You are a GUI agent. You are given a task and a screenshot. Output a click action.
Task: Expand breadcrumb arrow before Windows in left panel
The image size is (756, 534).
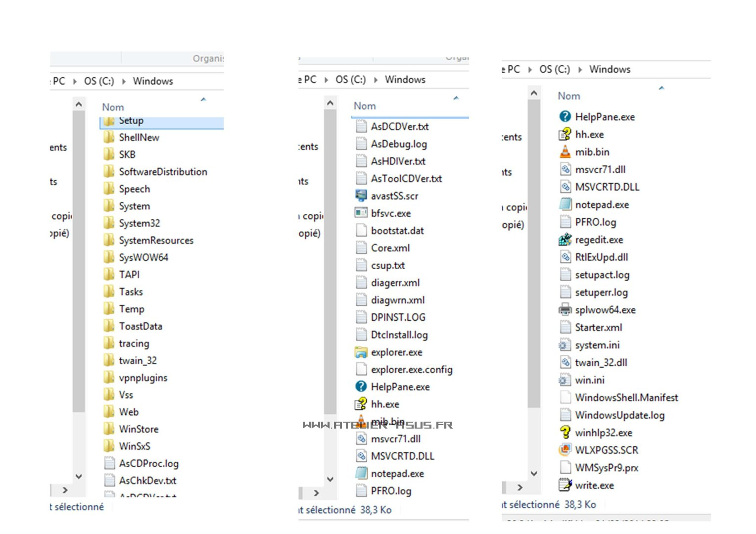(x=124, y=82)
